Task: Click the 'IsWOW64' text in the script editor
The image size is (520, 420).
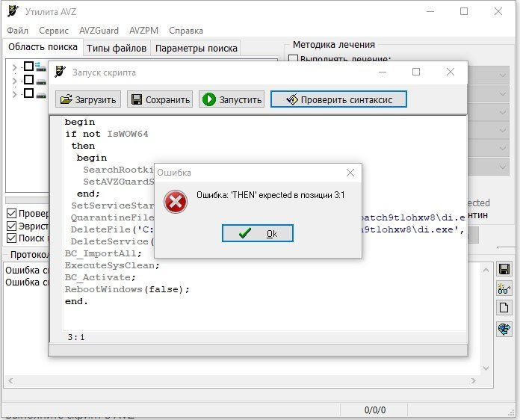Action: [128, 134]
